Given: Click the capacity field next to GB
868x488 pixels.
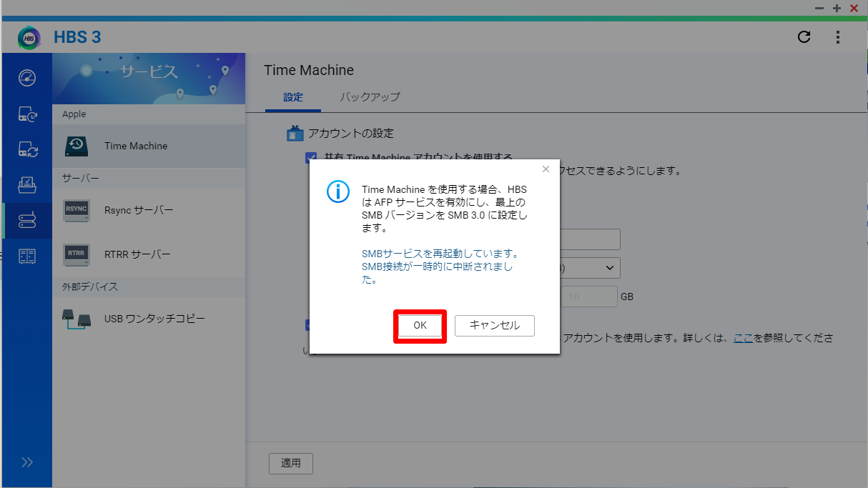Looking at the screenshot, I should [588, 297].
